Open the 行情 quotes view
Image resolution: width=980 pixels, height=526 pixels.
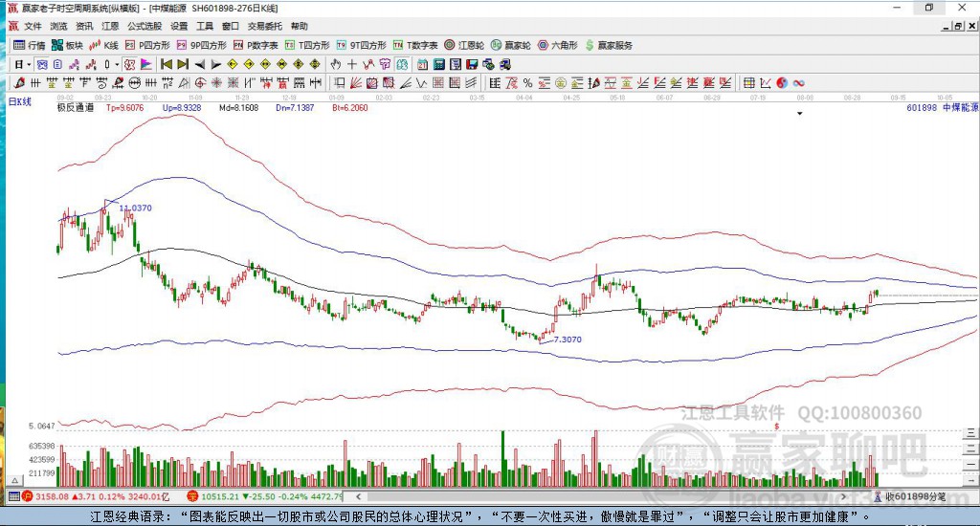[30, 45]
